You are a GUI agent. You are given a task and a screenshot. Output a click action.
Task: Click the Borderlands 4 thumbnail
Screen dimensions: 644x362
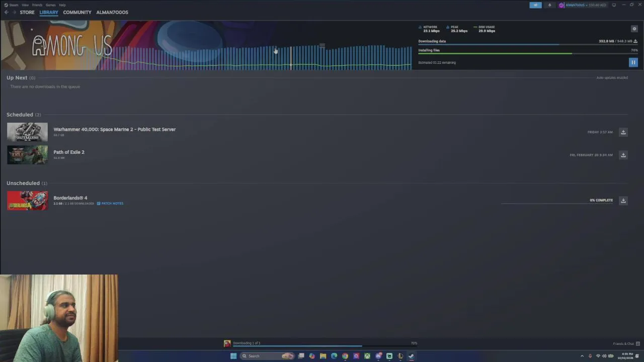click(x=28, y=201)
